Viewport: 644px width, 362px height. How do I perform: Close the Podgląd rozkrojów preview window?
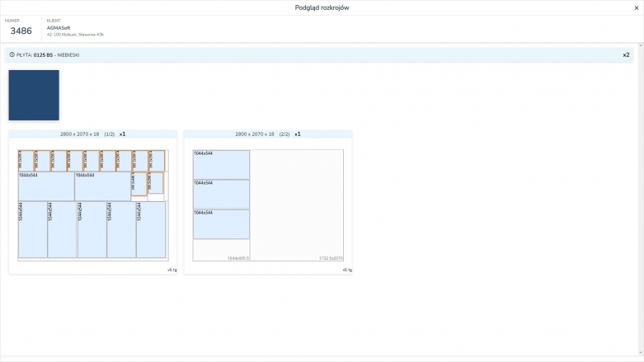click(636, 7)
